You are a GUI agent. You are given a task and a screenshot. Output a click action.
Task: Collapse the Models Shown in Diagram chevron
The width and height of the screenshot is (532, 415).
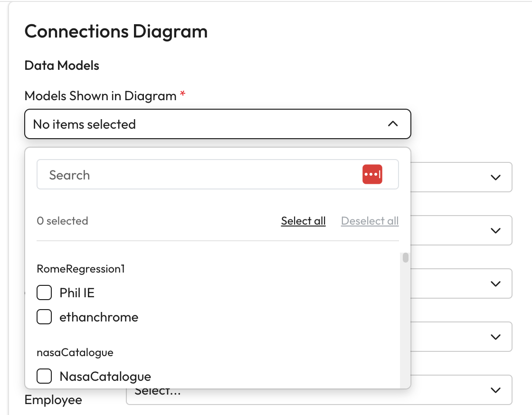pos(392,124)
